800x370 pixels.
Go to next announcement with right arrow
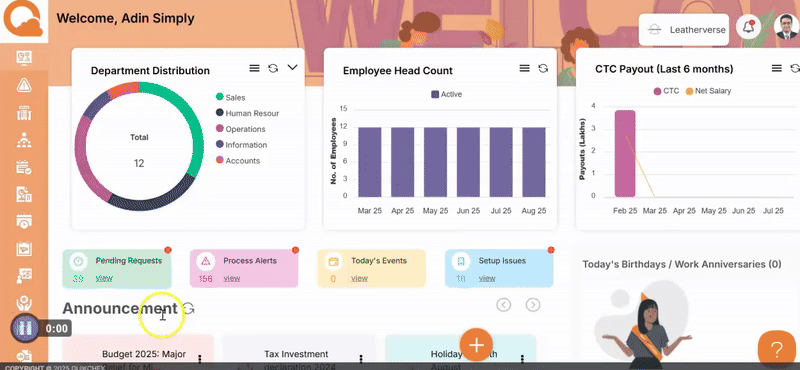click(533, 305)
